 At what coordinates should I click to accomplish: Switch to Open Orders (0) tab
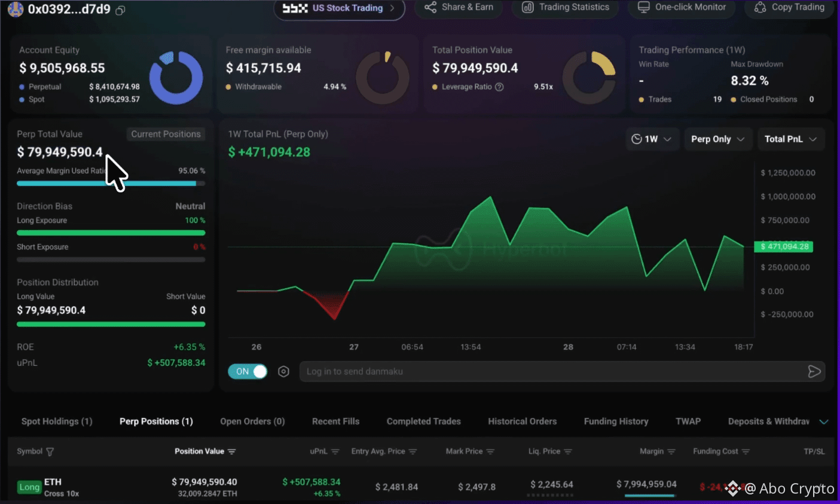pos(252,421)
